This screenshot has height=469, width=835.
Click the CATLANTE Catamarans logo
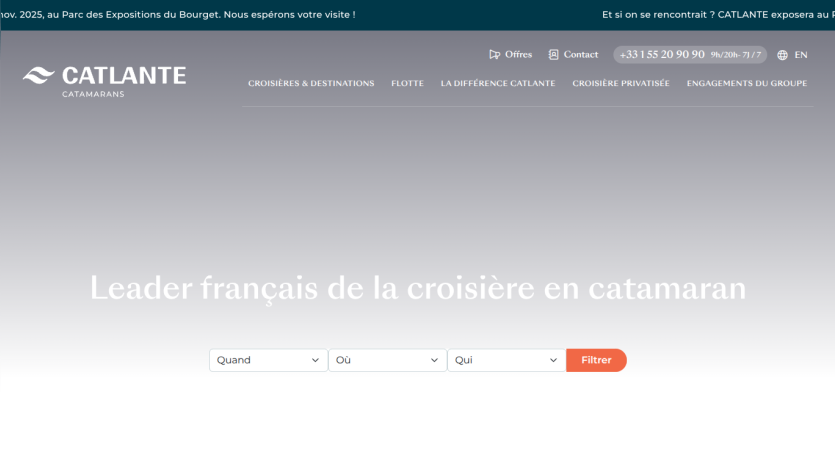[x=104, y=81]
